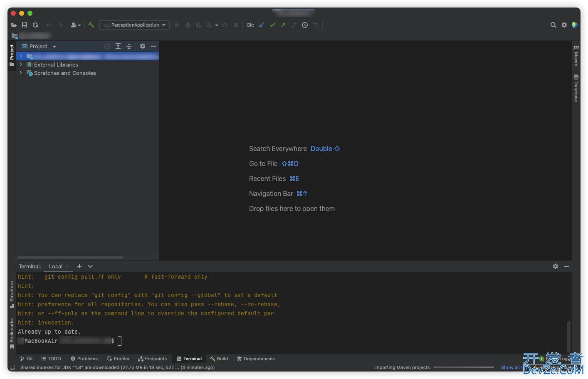Toggle tool window quick access icon
This screenshot has width=588, height=379.
click(x=12, y=367)
